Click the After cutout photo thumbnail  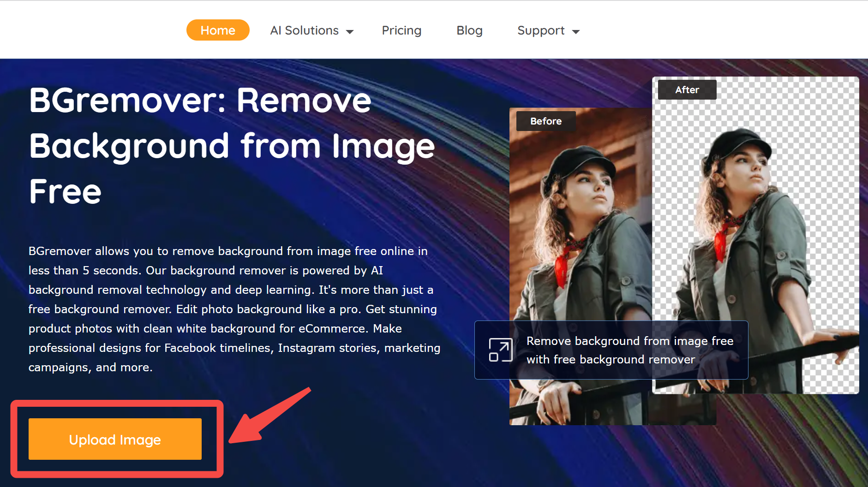(x=755, y=235)
